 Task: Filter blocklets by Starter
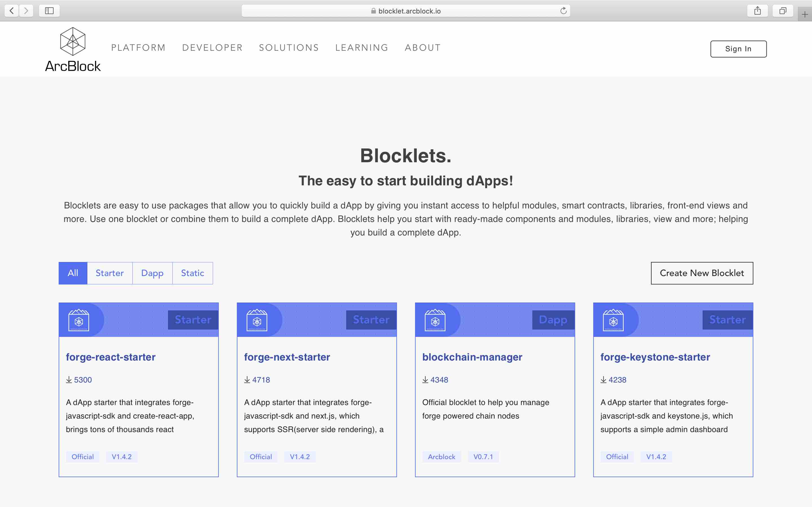pyautogui.click(x=110, y=273)
